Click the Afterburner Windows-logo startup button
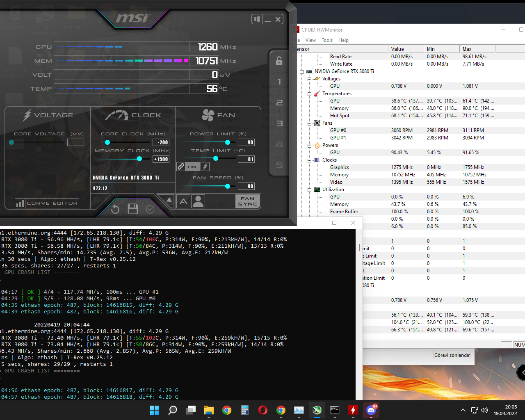The width and height of the screenshot is (525, 420). tap(257, 19)
